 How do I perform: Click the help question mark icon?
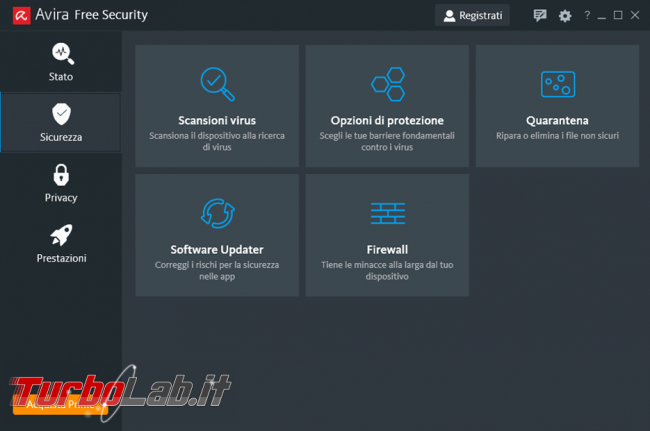point(587,15)
